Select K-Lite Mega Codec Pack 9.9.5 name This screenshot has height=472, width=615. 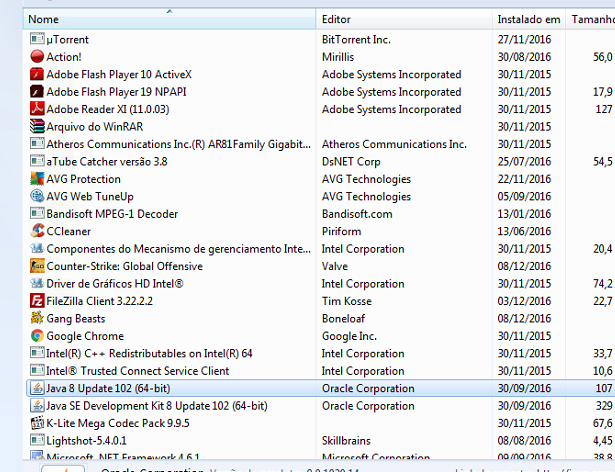(118, 423)
